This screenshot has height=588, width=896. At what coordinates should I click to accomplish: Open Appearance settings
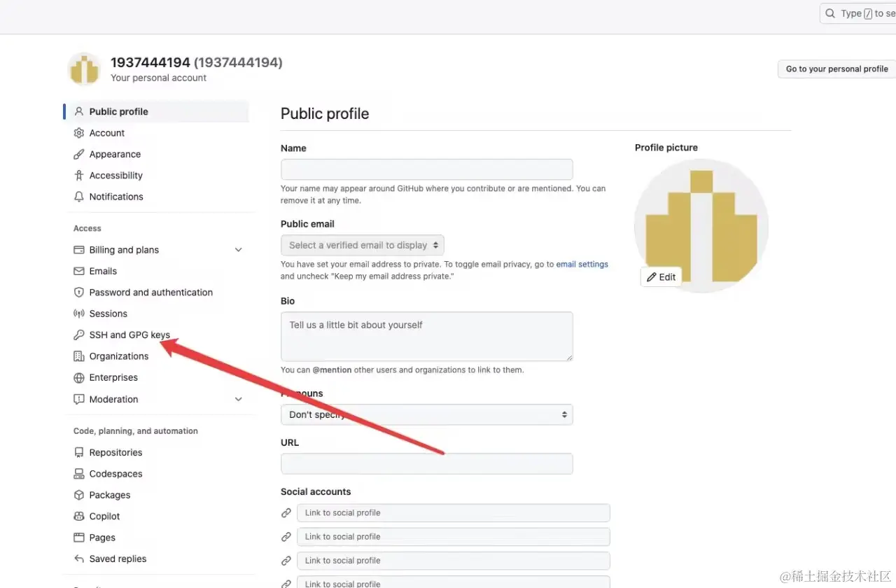[115, 154]
